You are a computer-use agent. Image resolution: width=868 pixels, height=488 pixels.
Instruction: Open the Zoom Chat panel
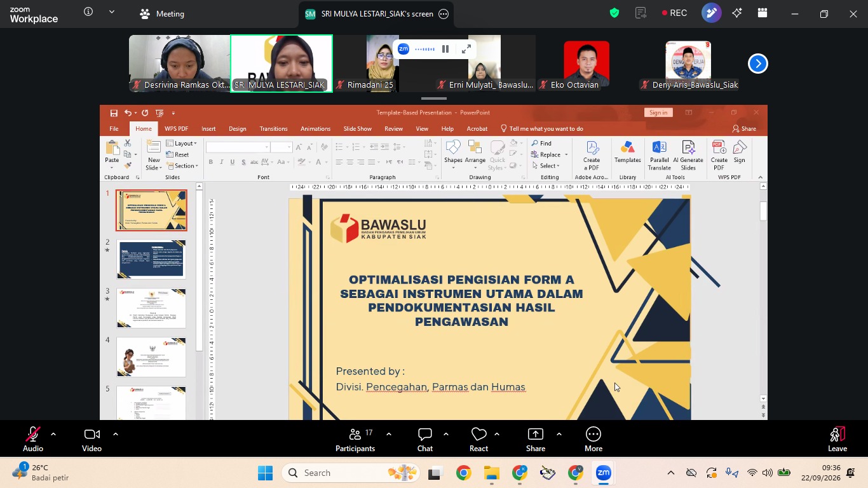click(x=425, y=439)
